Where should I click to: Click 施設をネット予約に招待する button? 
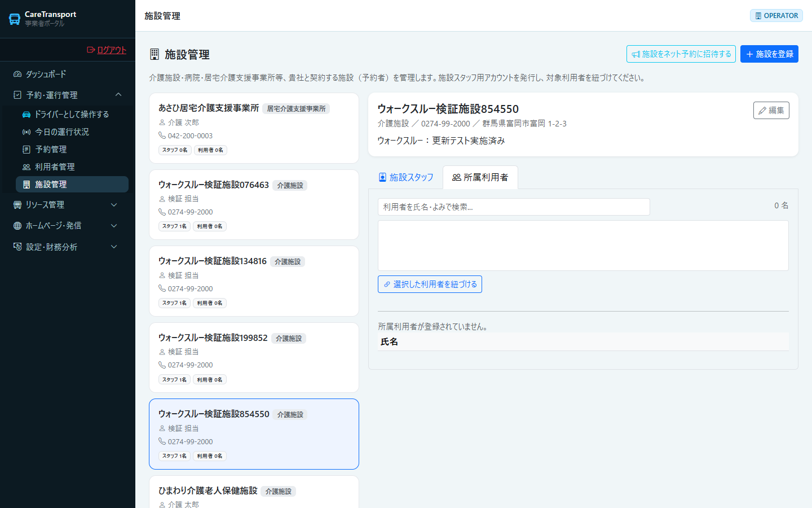[681, 54]
